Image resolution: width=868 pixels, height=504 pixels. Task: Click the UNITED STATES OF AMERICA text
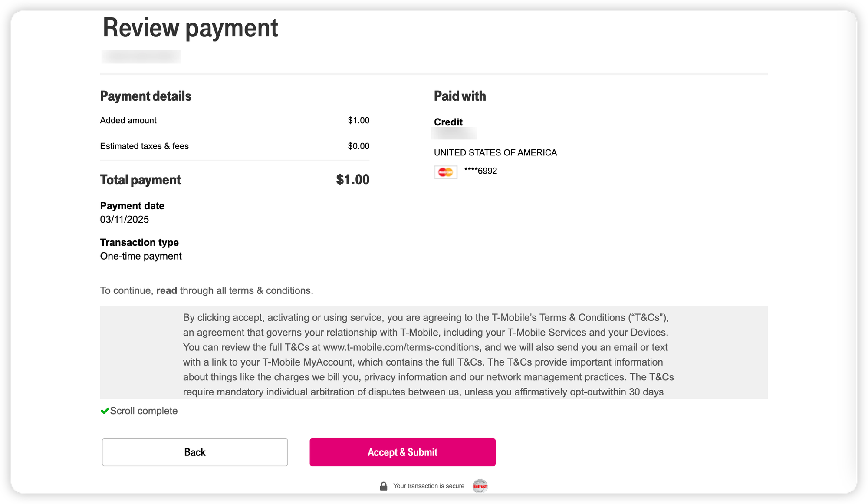pyautogui.click(x=495, y=153)
